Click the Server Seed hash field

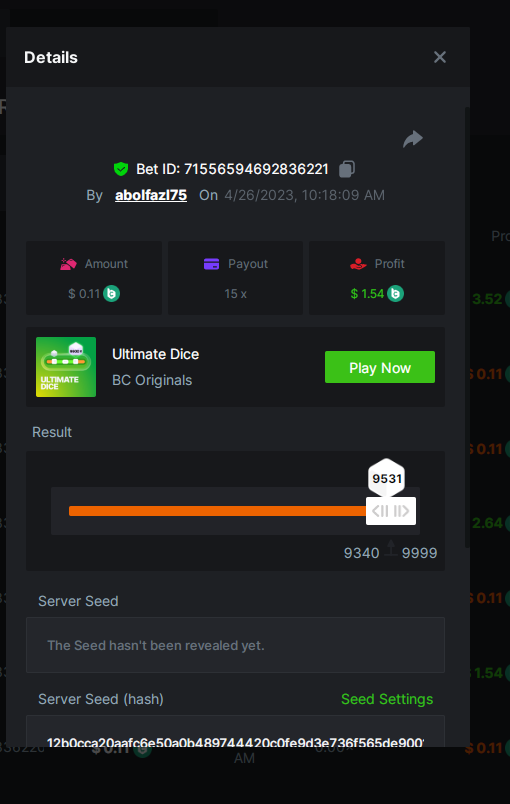pos(235,732)
